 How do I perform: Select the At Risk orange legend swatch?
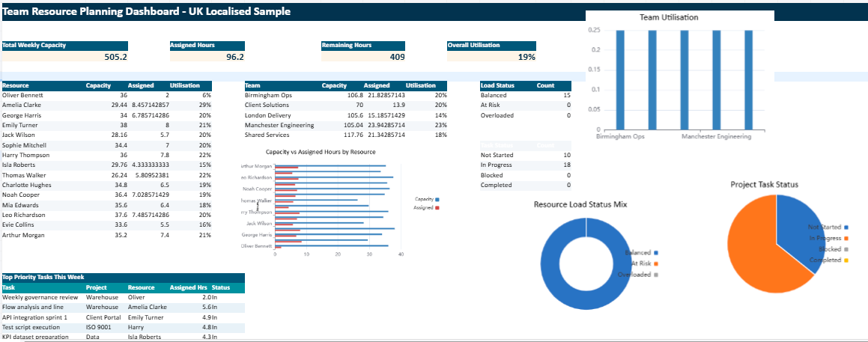(x=655, y=263)
